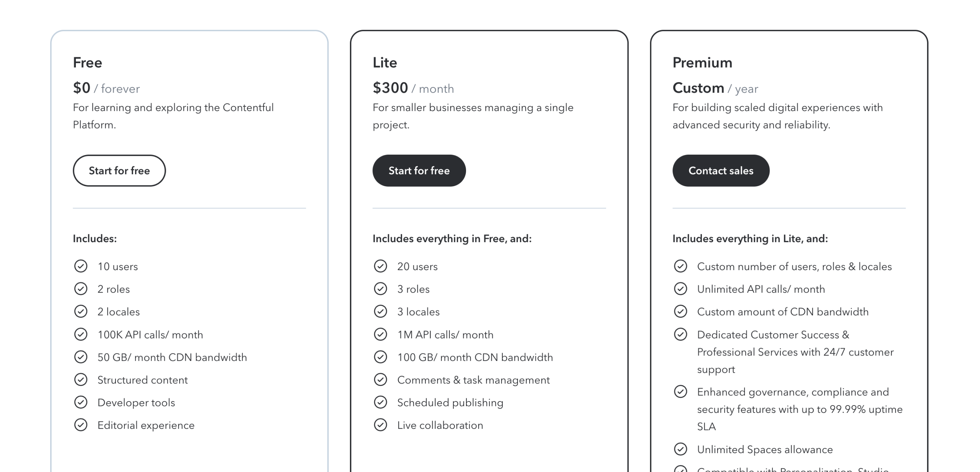Viewport: 980px width, 472px height.
Task: Click the checkmark beside Unlimited API calls/ month
Action: (x=681, y=289)
